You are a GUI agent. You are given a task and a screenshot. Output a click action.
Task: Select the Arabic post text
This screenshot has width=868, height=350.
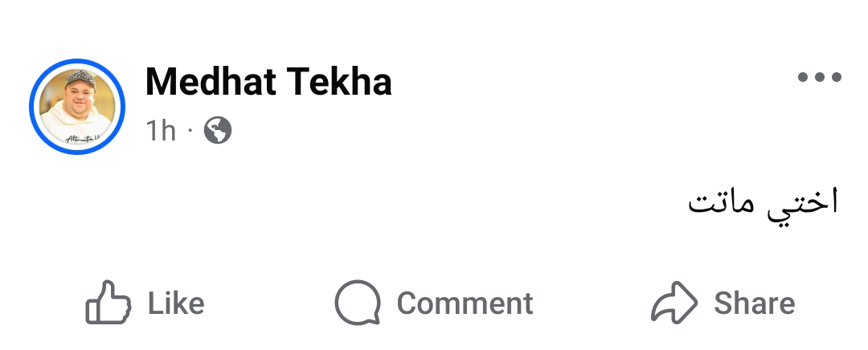point(763,202)
